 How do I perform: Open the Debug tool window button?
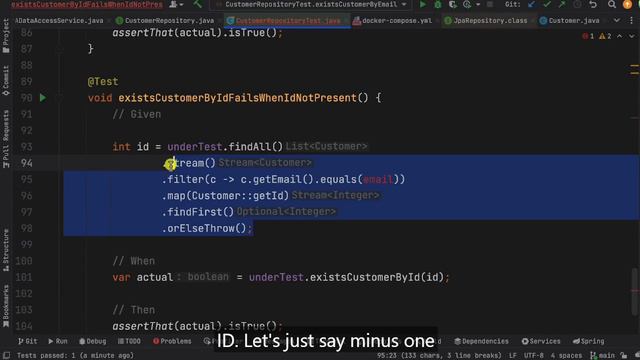pyautogui.click(x=93, y=341)
